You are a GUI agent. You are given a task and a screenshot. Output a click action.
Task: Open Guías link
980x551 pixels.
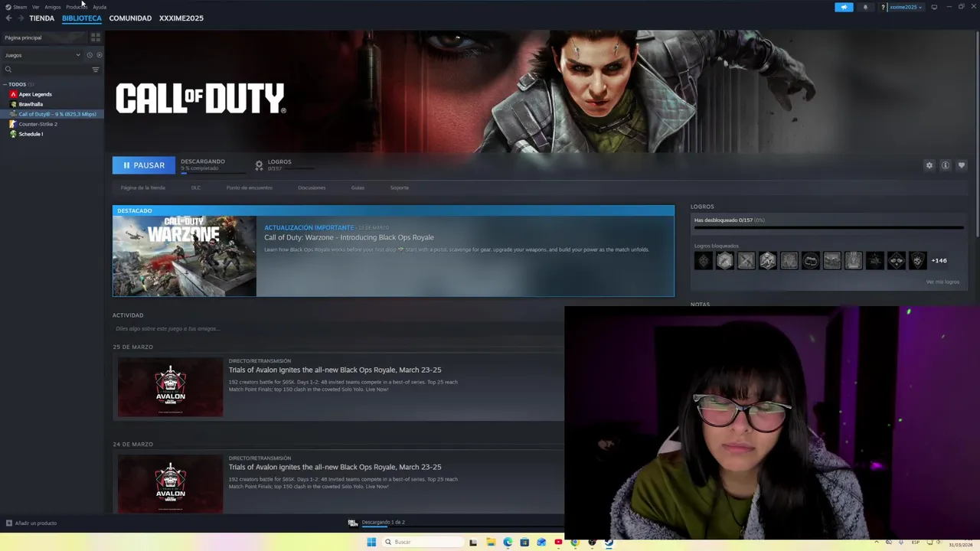click(358, 187)
